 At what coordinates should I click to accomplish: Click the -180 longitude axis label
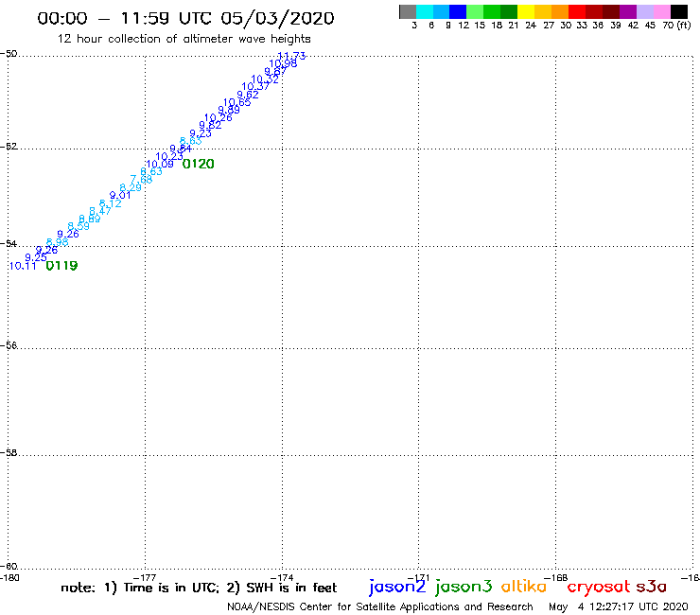(9, 577)
